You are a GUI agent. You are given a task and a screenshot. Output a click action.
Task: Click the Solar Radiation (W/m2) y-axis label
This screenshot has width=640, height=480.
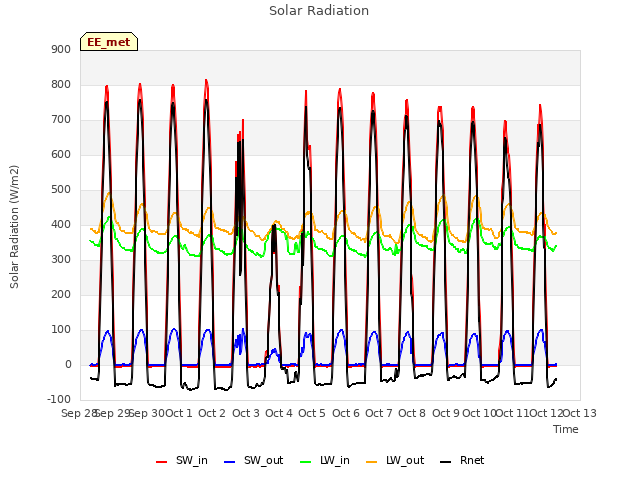point(14,227)
